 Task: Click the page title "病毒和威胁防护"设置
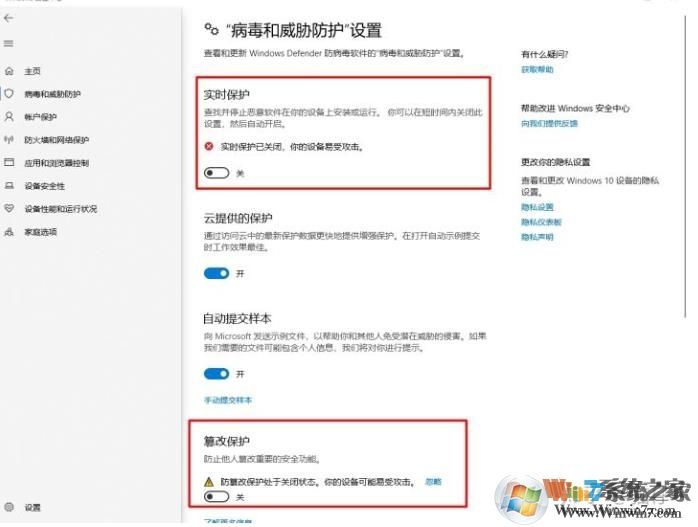point(304,31)
